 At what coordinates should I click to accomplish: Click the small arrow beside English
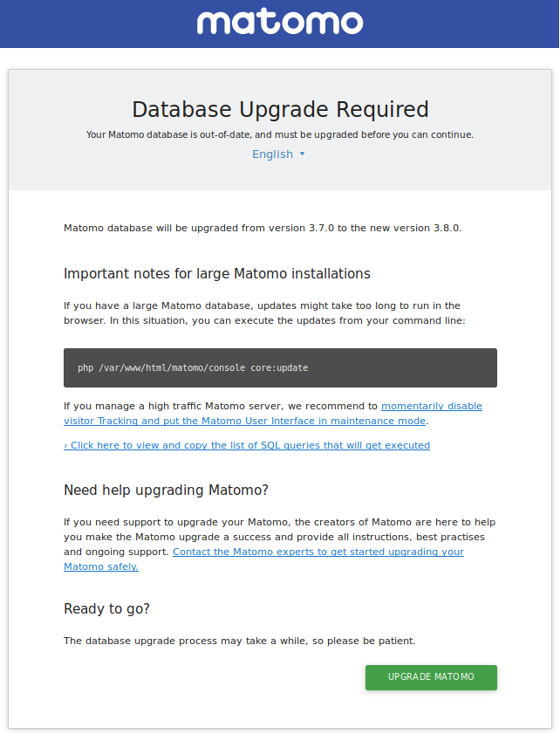(x=303, y=154)
